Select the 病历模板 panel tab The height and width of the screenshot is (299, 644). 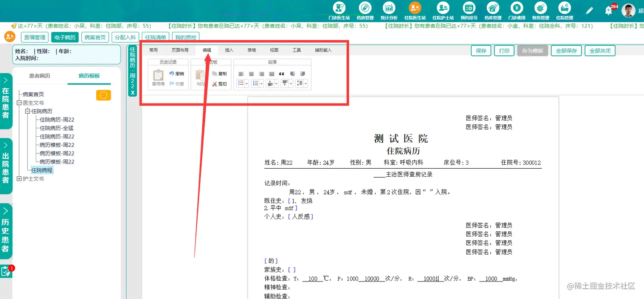coord(89,76)
